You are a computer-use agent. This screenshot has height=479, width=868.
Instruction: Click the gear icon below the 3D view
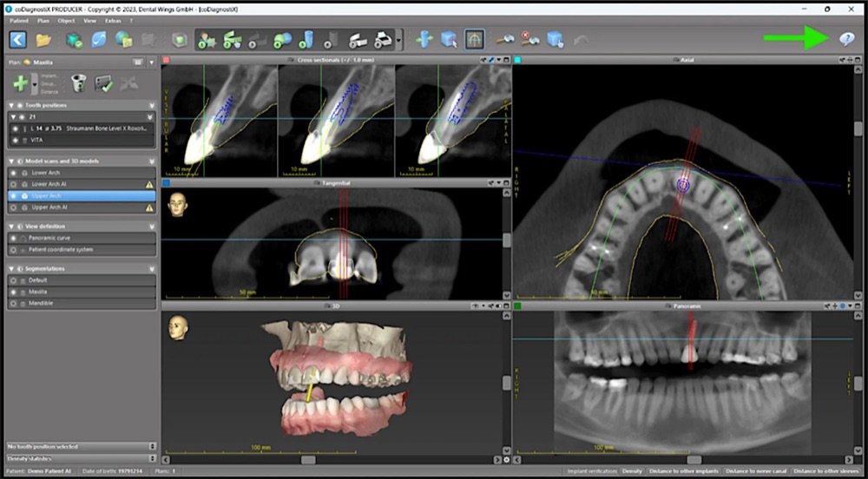point(507,460)
